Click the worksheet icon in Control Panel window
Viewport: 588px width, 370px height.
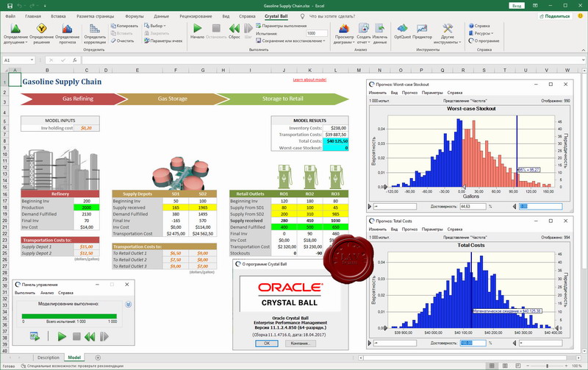click(x=35, y=337)
